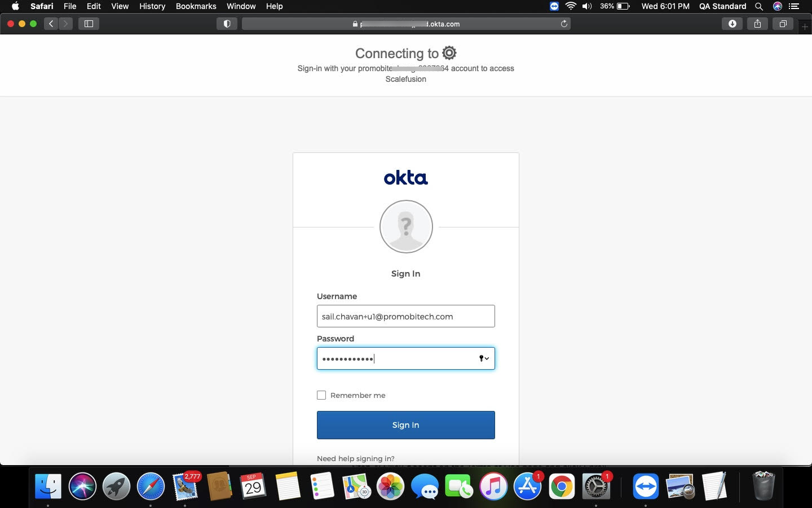Screen dimensions: 812x508
Task: Open iTunes music icon in Dock
Action: 493,486
